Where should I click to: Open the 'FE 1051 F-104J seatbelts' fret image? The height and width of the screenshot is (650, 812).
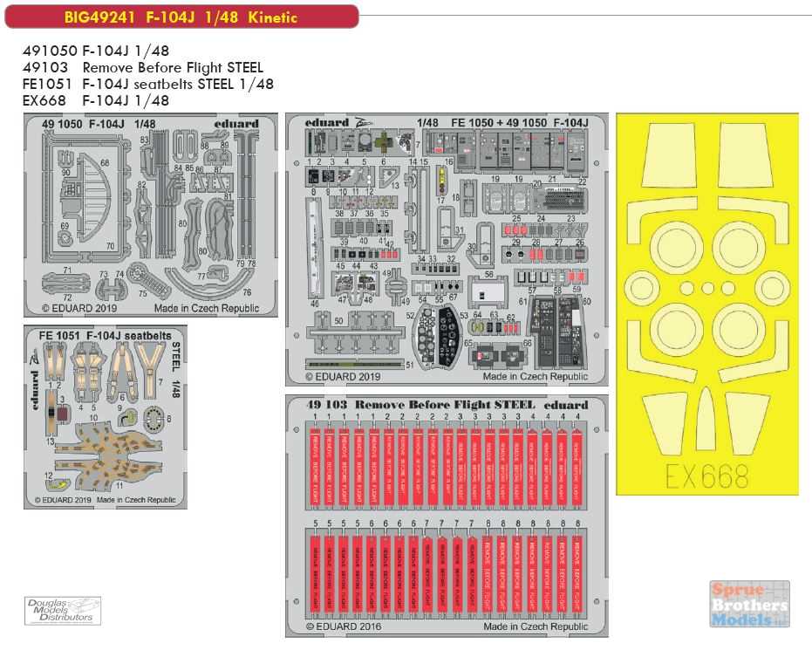[106, 417]
